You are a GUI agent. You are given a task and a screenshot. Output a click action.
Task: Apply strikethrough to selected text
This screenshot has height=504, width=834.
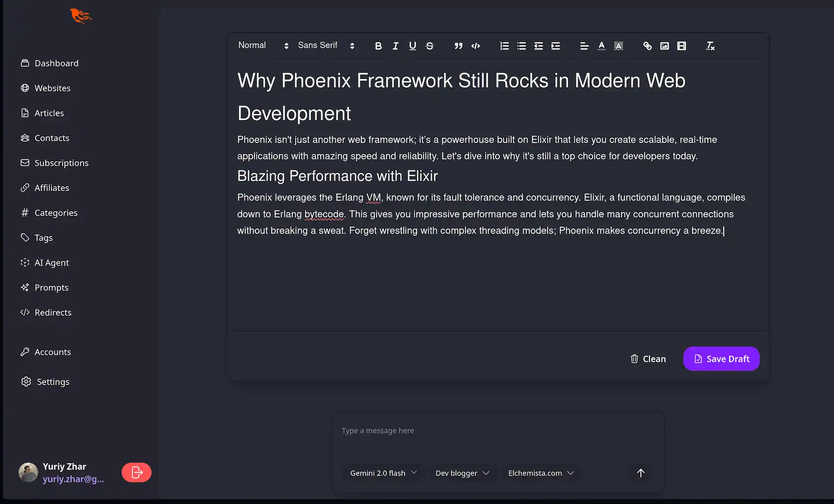coord(429,45)
